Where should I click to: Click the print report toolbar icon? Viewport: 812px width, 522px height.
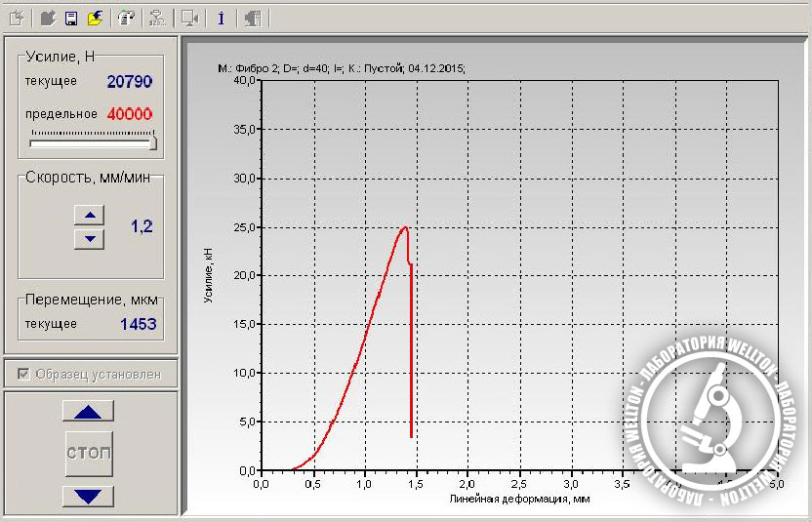tap(126, 18)
